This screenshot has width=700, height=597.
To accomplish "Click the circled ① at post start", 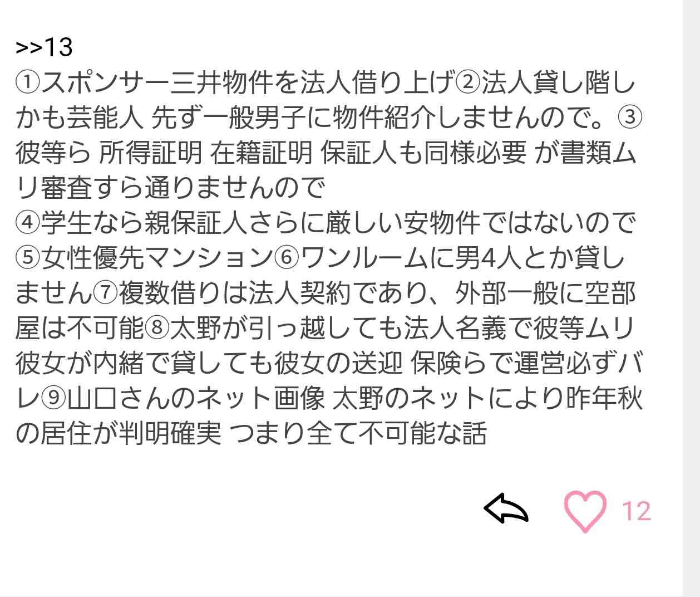I will click(x=28, y=84).
